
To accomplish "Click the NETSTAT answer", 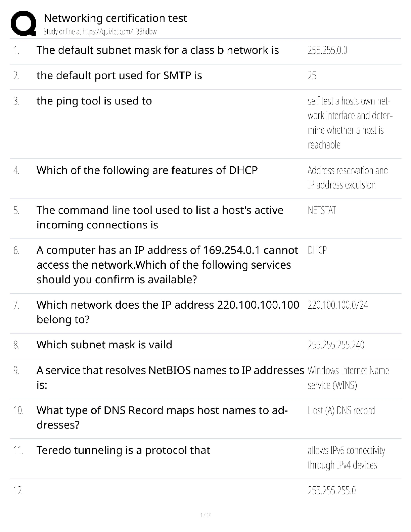I will tap(322, 211).
